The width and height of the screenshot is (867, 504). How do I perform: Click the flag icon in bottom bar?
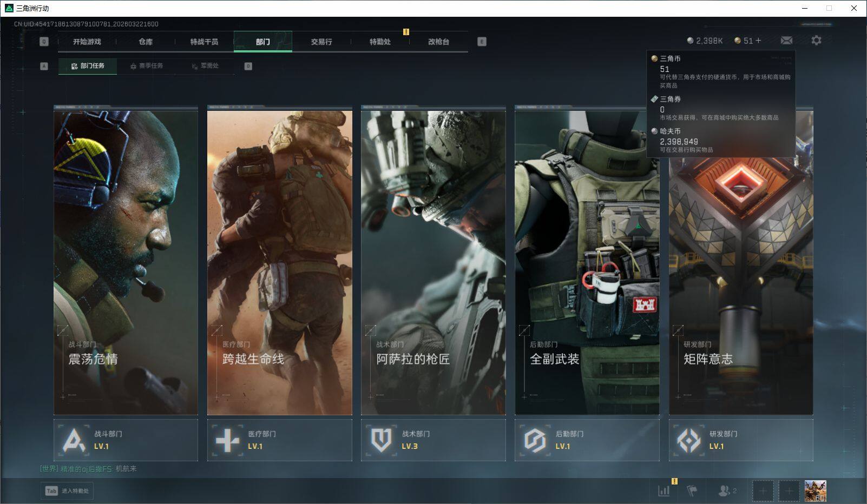(x=692, y=490)
